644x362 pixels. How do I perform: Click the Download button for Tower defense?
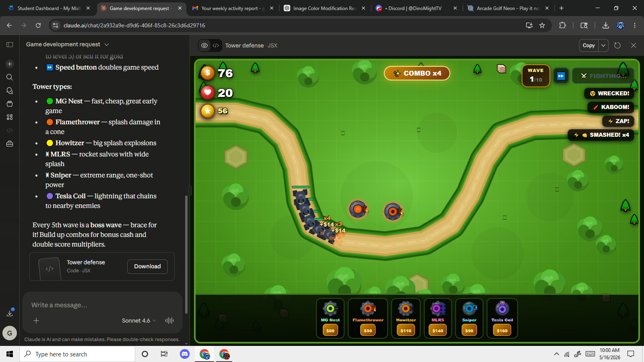click(147, 266)
